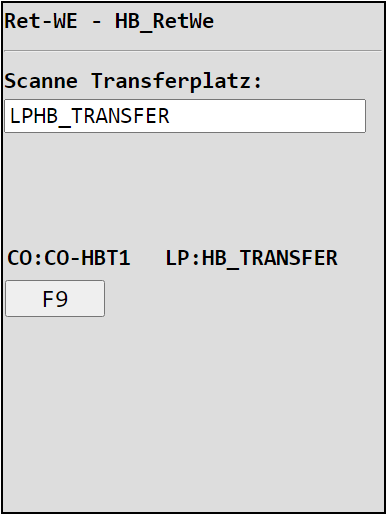387x515 pixels.
Task: Place cursor in the transfer location textbox
Action: point(185,116)
